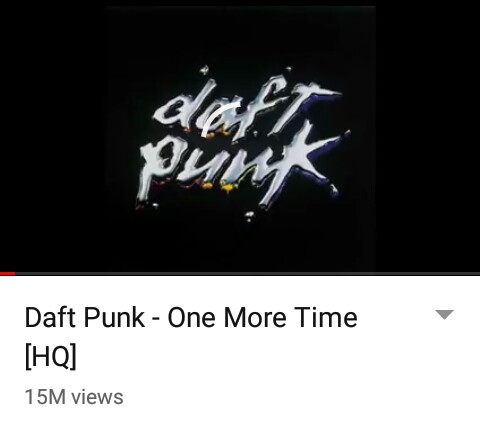Click the black letterbox left of the video
The image size is (480, 424).
click(53, 136)
